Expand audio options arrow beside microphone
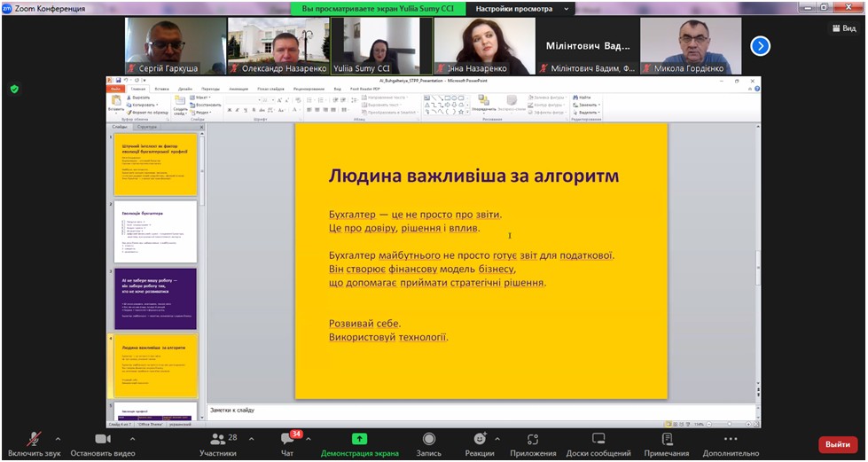The width and height of the screenshot is (868, 462). click(x=59, y=438)
